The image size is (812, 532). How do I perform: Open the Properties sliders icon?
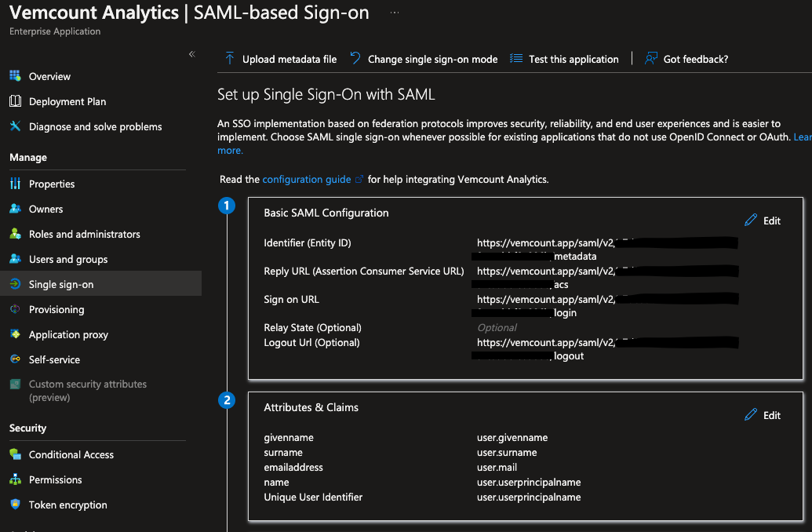15,184
